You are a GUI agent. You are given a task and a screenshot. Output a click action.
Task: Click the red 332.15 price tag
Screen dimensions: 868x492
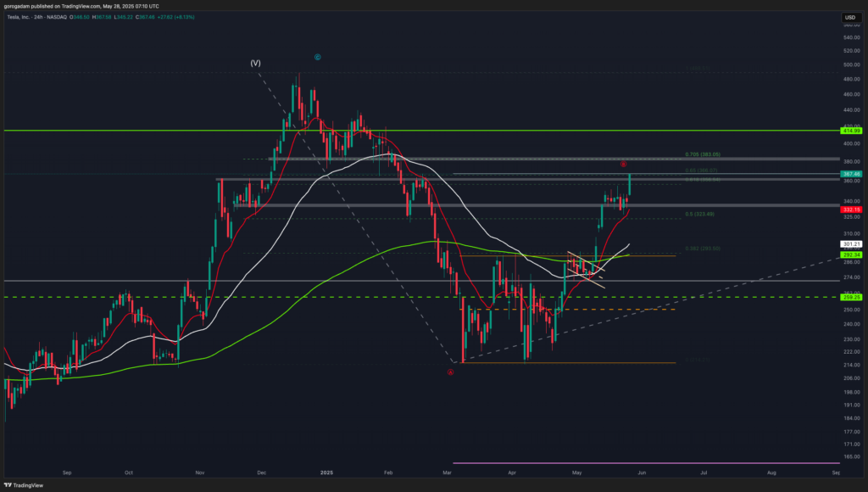(850, 210)
